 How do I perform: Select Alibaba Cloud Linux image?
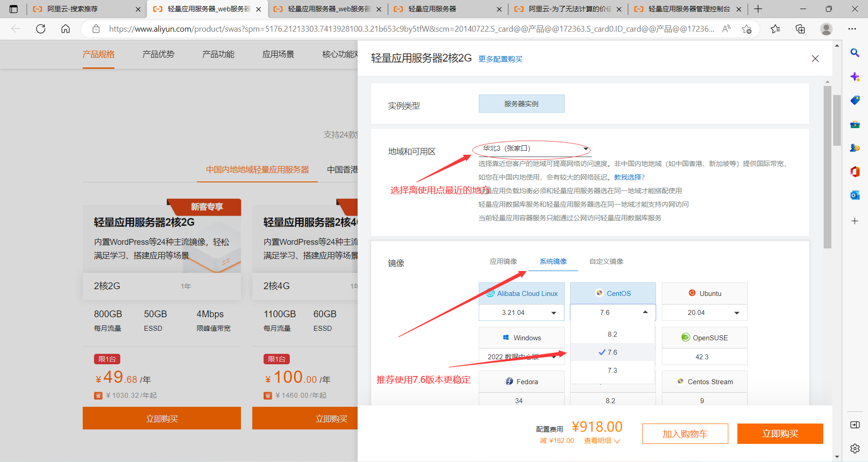pyautogui.click(x=522, y=293)
